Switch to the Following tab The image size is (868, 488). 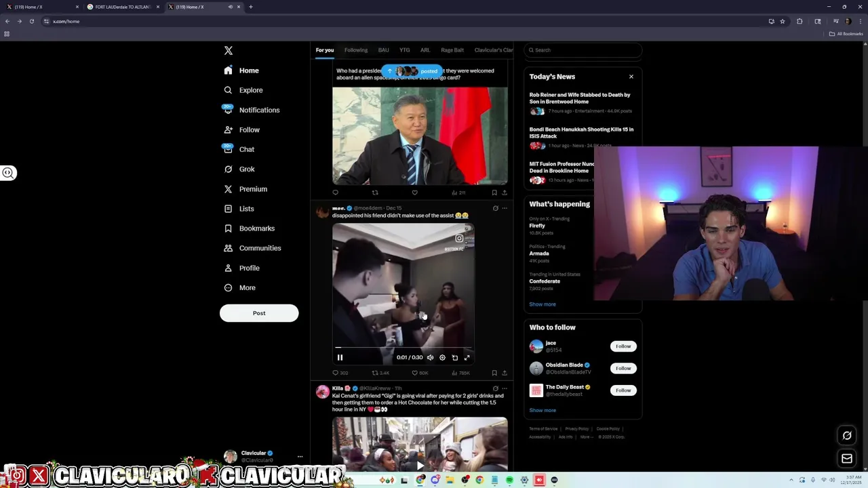(356, 50)
